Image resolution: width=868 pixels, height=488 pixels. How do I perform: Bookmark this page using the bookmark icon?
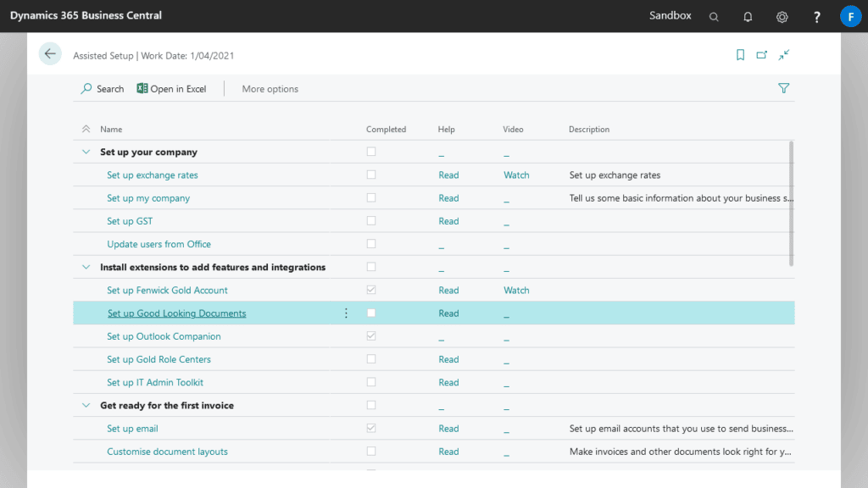point(740,53)
